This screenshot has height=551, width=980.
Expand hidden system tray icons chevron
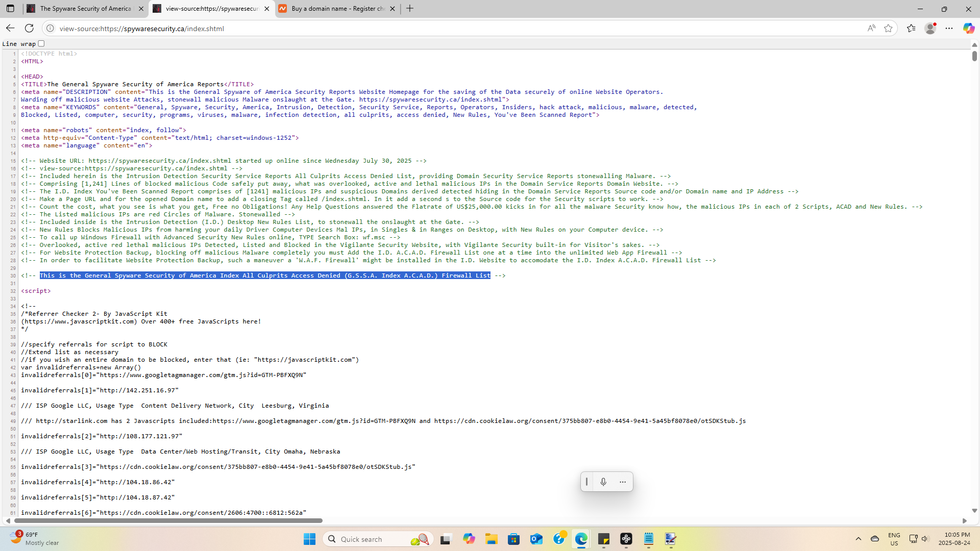(x=859, y=539)
